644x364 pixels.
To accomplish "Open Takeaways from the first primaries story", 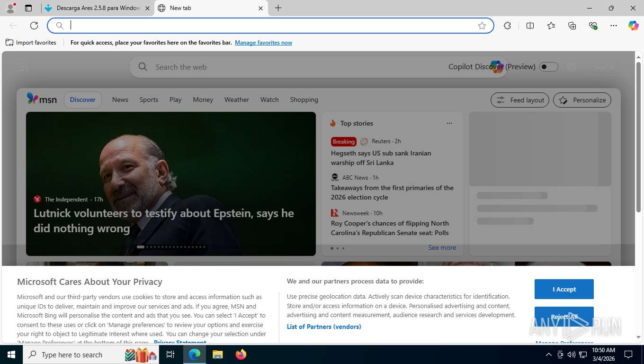I will (392, 192).
